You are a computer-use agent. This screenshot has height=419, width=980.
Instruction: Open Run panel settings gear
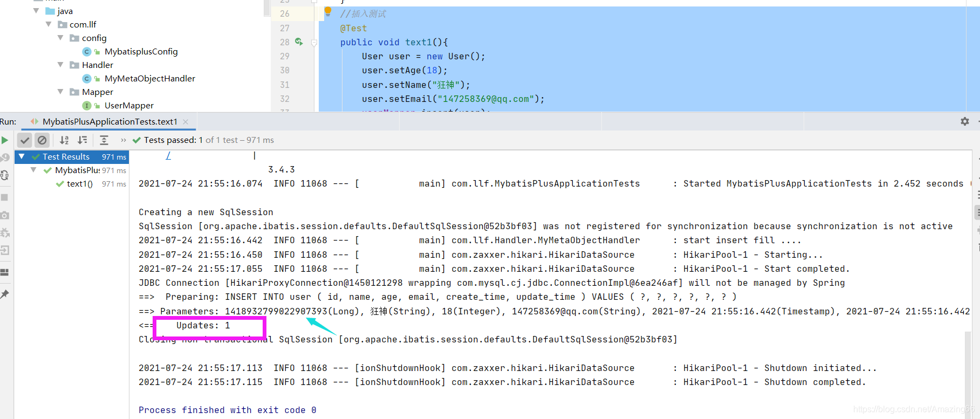click(x=965, y=122)
